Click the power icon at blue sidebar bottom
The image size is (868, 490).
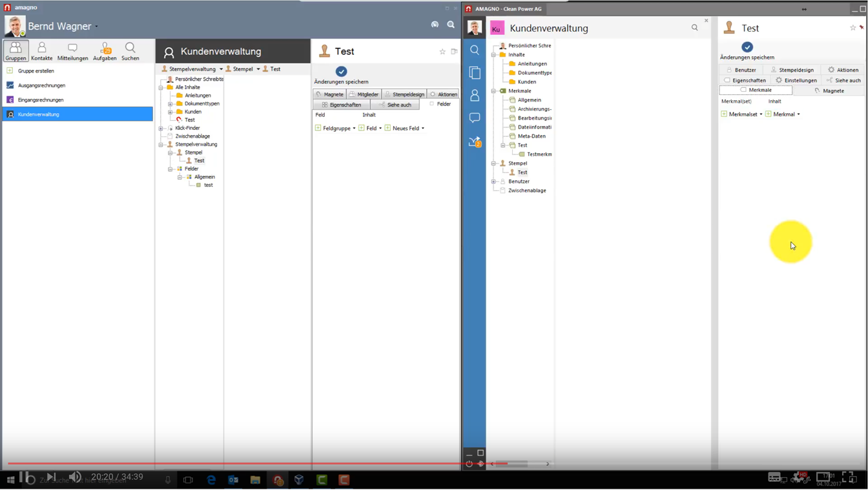(x=470, y=463)
